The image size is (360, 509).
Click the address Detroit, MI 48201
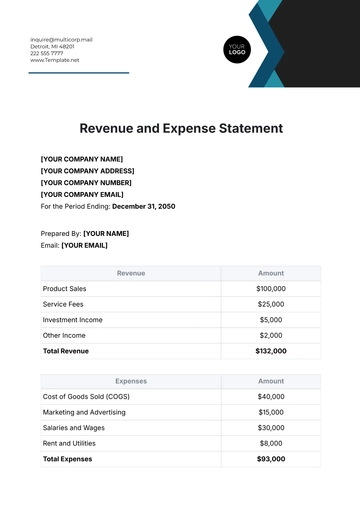(52, 46)
